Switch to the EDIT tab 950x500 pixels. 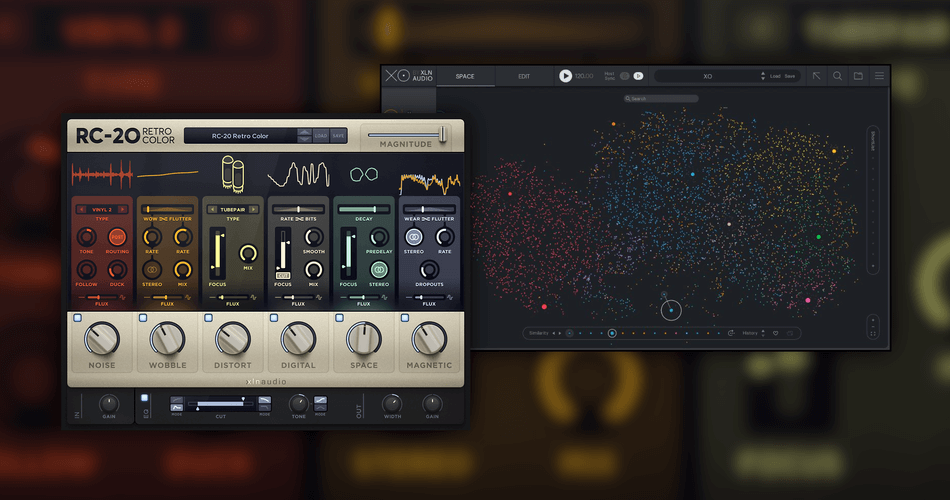click(x=523, y=76)
